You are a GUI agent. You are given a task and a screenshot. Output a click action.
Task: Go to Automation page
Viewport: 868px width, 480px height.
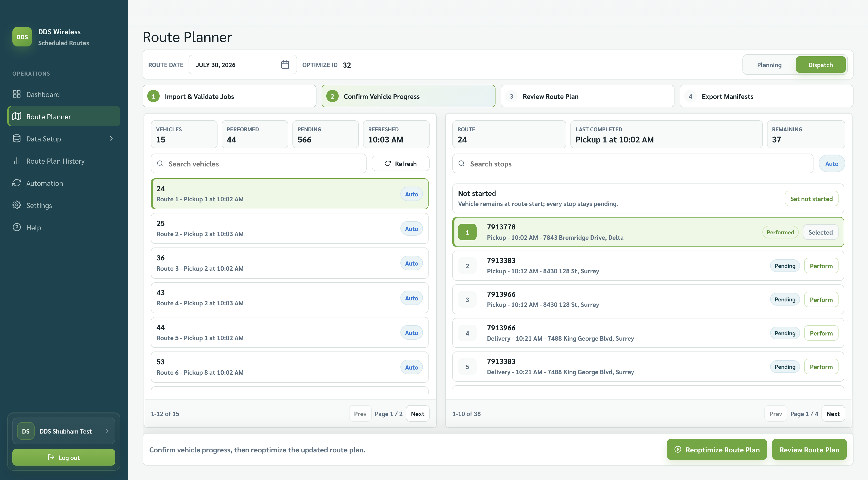tap(64, 183)
